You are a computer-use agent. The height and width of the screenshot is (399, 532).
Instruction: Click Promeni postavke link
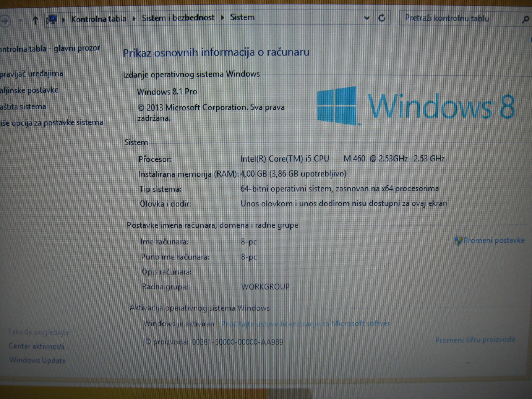494,240
